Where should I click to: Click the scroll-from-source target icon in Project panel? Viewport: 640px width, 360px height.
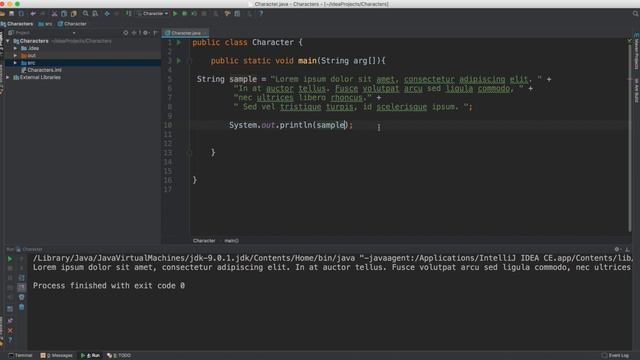(x=126, y=33)
